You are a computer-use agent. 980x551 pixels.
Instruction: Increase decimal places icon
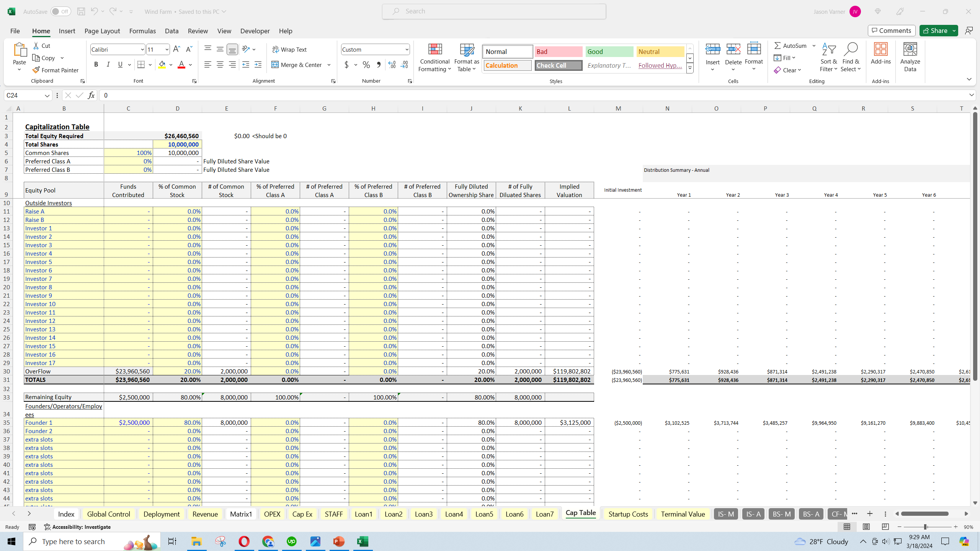(x=392, y=65)
